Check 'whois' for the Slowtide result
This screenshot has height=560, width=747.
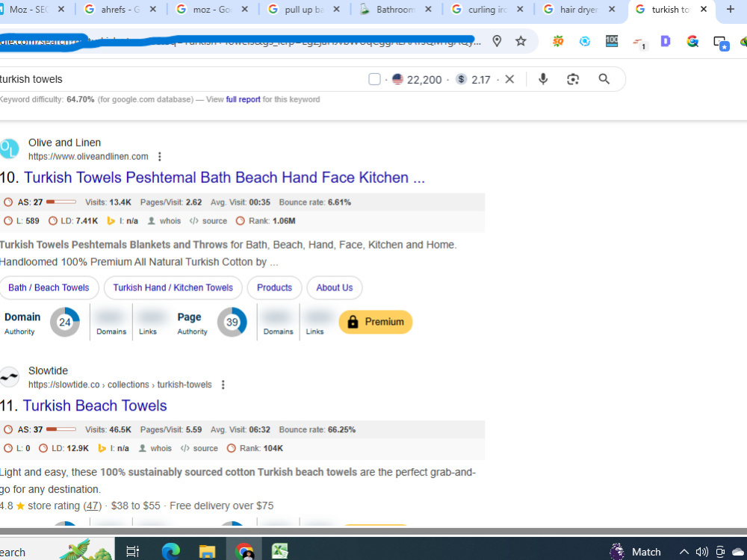tap(155, 449)
